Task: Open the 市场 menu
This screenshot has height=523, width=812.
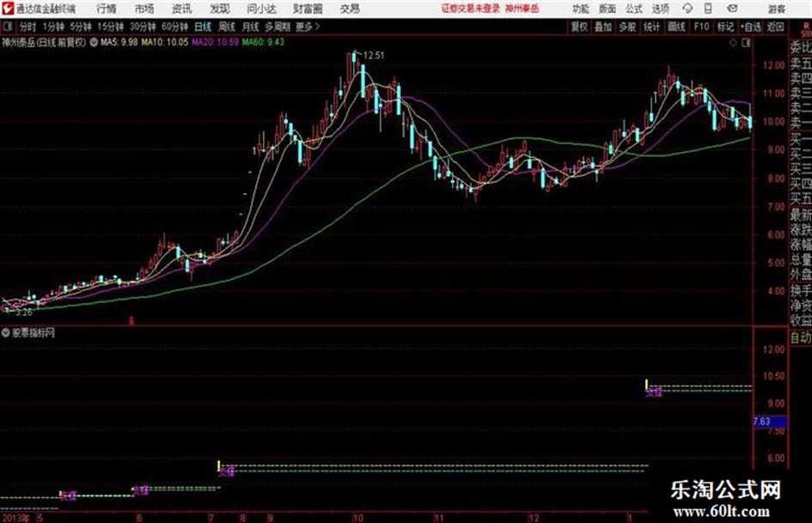Action: click(x=144, y=9)
